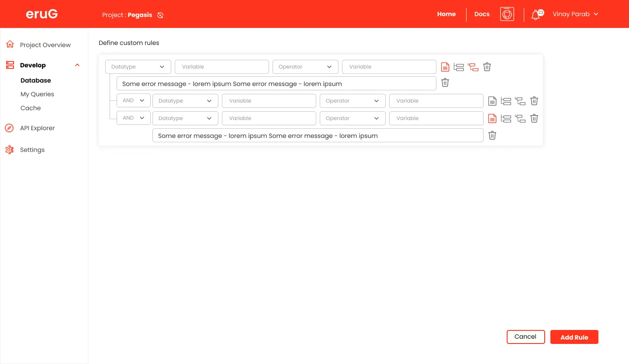This screenshot has height=364, width=629.
Task: Click red error message icon in last AND row
Action: click(x=492, y=118)
